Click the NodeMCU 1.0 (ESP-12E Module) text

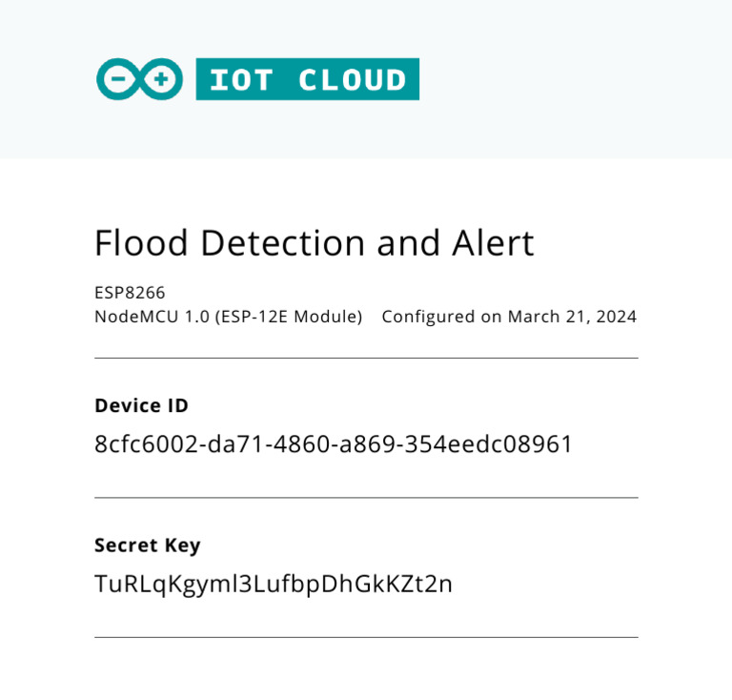228,317
